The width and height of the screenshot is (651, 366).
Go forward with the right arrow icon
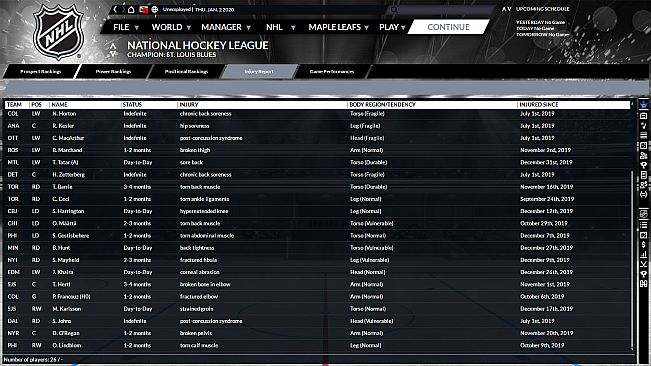pos(123,9)
